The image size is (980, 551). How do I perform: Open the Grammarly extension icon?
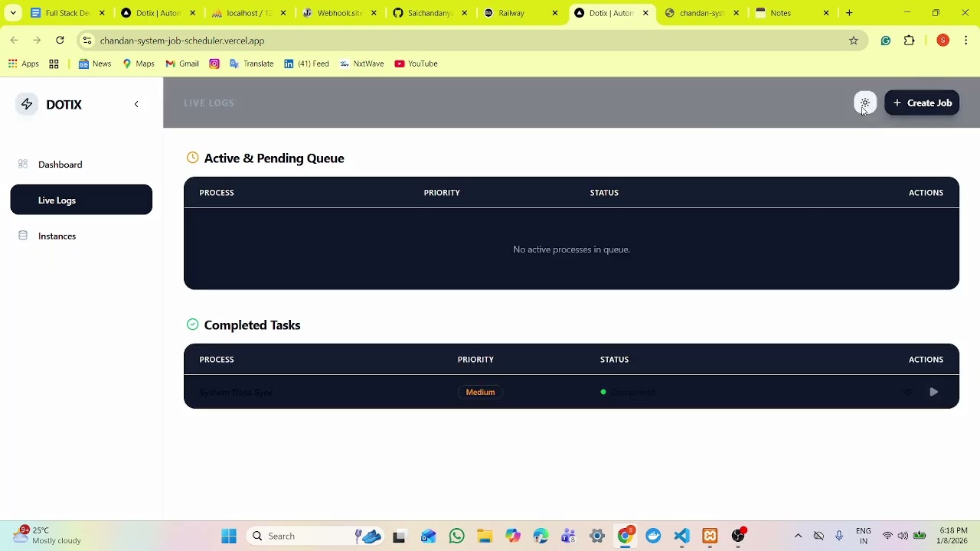pyautogui.click(x=886, y=41)
